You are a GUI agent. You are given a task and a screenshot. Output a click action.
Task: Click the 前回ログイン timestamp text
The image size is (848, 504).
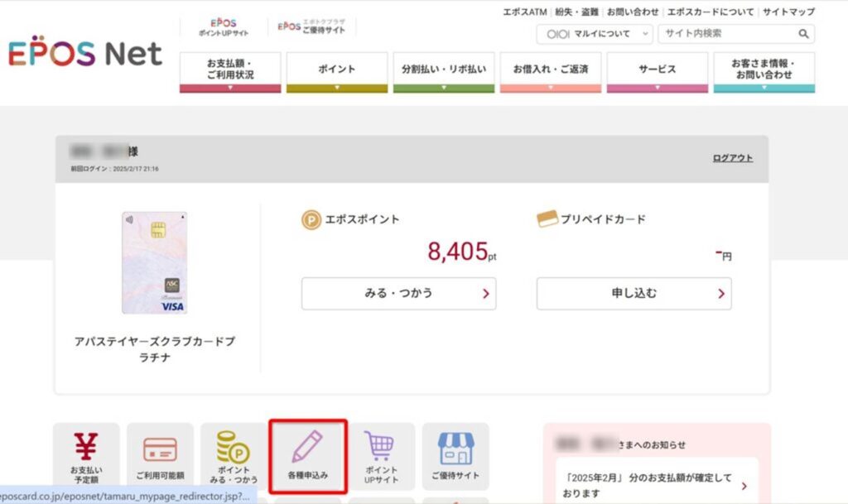(x=114, y=169)
